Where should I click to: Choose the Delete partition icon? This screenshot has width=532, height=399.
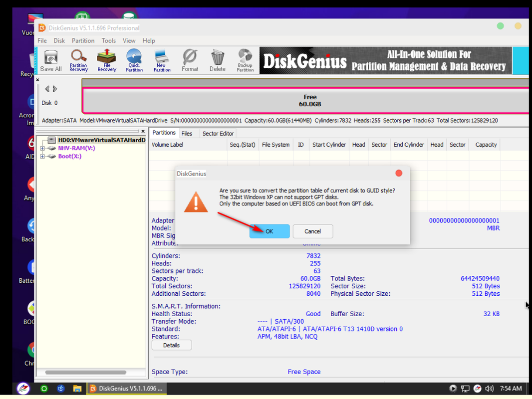[x=217, y=61]
